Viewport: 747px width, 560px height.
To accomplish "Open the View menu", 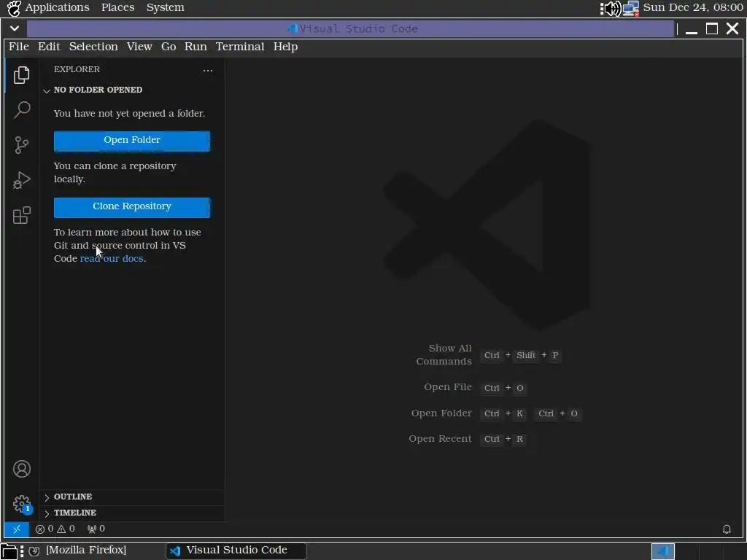I will (x=139, y=47).
